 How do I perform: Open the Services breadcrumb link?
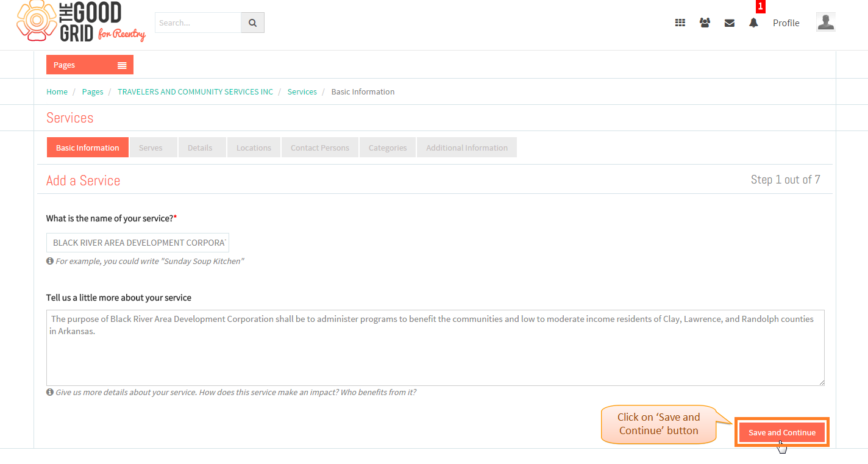click(x=302, y=92)
